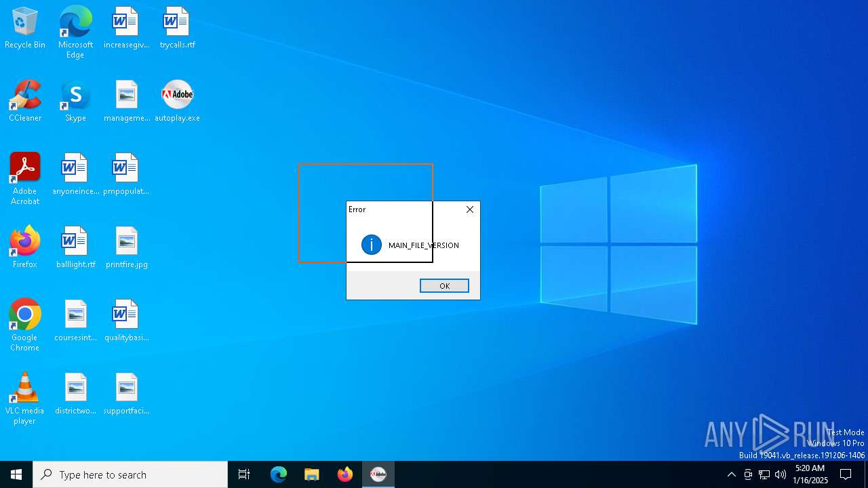
Task: Click the taskbar search box
Action: point(130,474)
